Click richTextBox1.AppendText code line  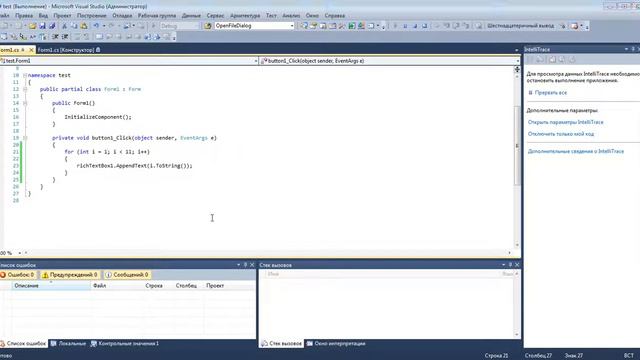point(134,166)
